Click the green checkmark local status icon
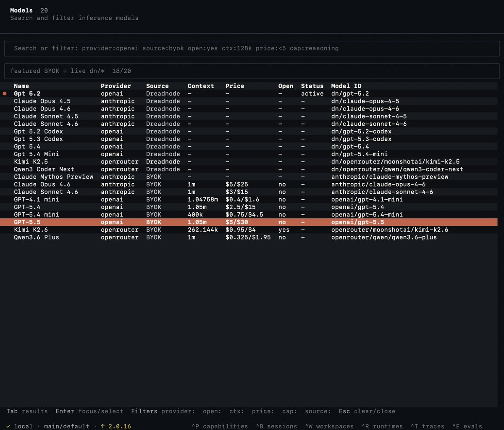The image size is (504, 430). [x=8, y=426]
